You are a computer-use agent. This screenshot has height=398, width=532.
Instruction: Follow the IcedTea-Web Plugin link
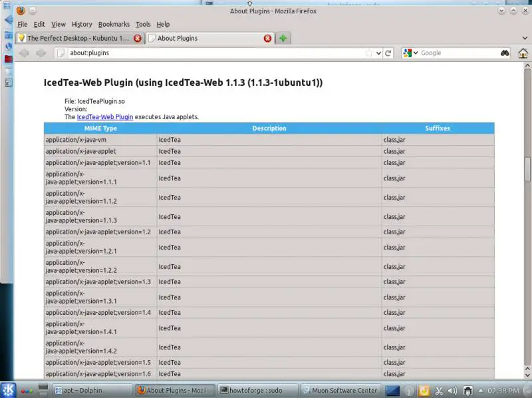click(105, 117)
